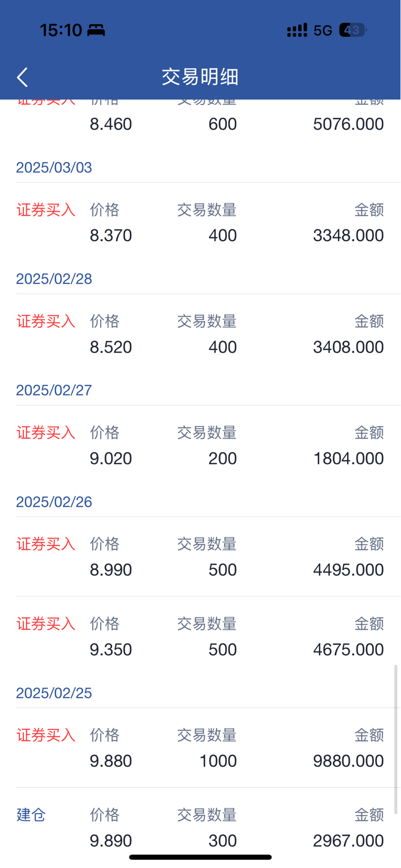Image resolution: width=401 pixels, height=868 pixels.
Task: Tap the 2025/02/25 date header
Action: (54, 693)
